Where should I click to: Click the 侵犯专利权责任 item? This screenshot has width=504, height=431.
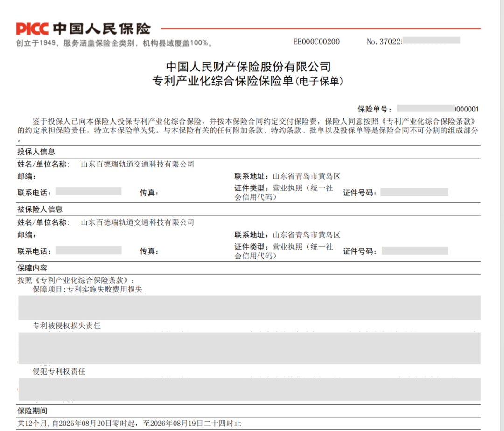point(59,371)
